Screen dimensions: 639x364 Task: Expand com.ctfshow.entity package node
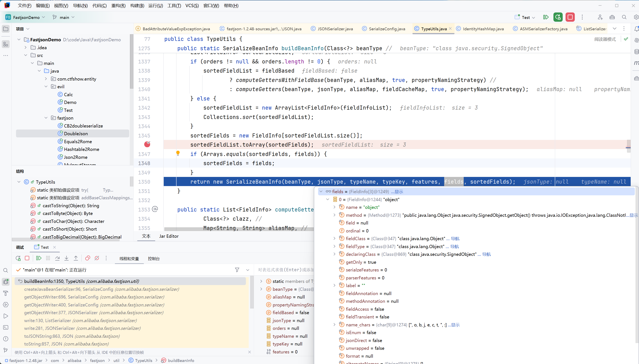click(x=46, y=79)
